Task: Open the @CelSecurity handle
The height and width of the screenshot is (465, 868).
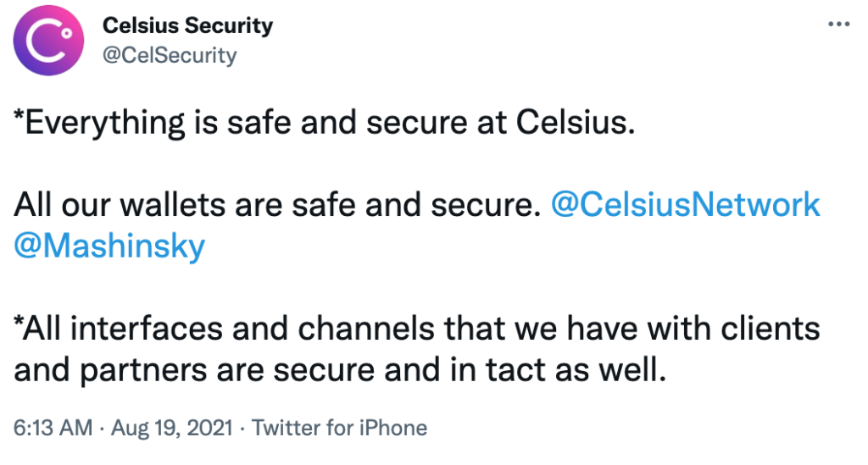Action: pos(170,55)
